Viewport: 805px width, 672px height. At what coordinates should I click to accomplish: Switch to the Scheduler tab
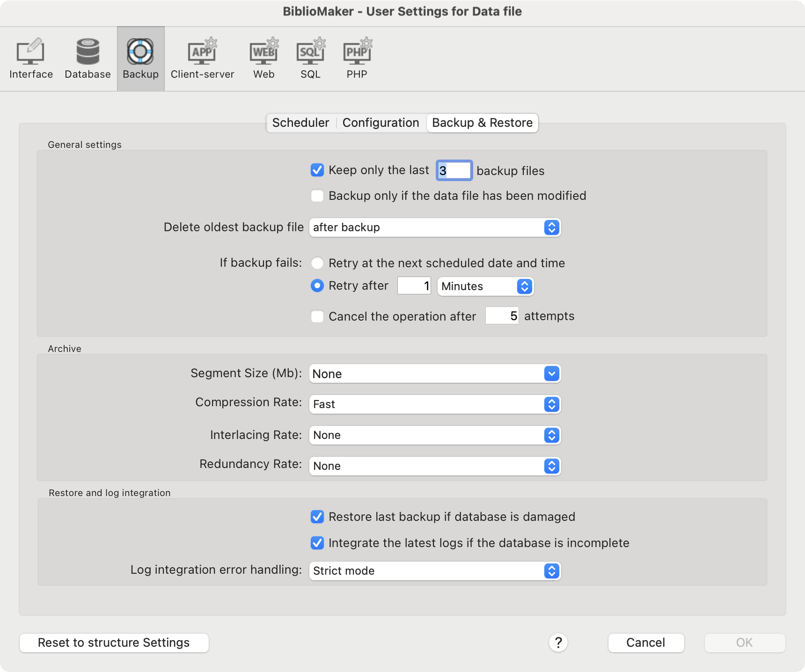[x=301, y=123]
